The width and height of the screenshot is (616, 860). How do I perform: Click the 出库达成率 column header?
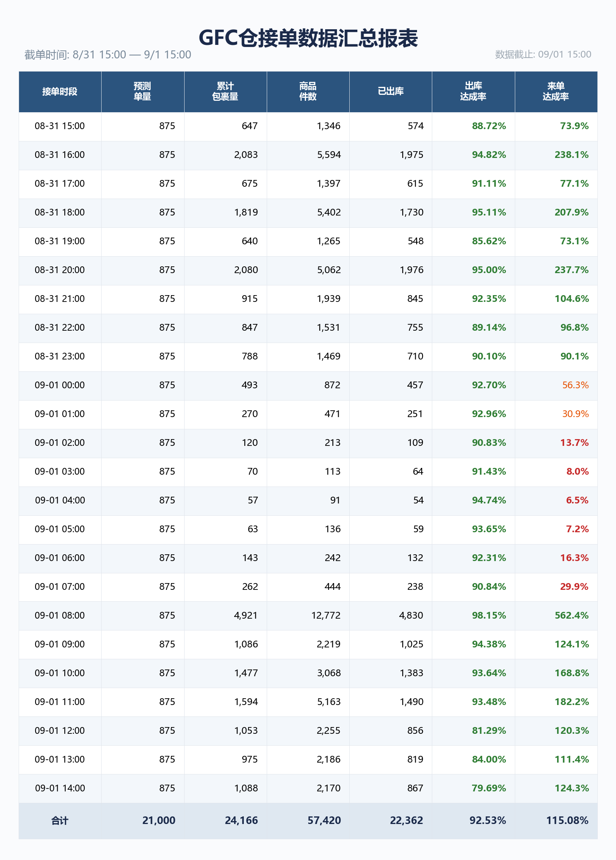click(473, 91)
